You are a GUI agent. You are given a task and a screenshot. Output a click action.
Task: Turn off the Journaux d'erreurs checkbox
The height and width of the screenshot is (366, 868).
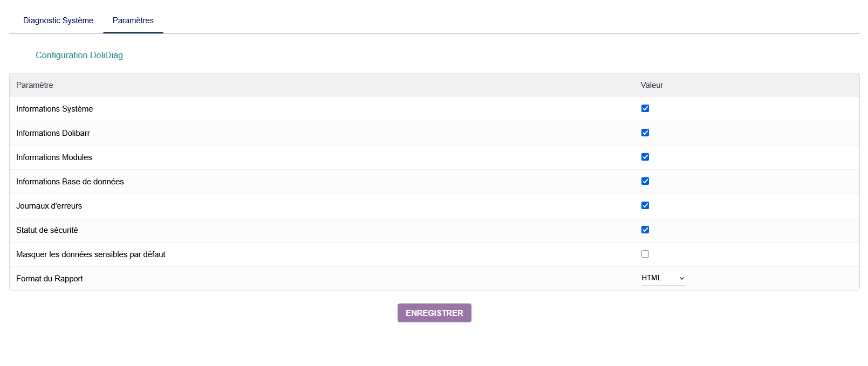(x=645, y=205)
